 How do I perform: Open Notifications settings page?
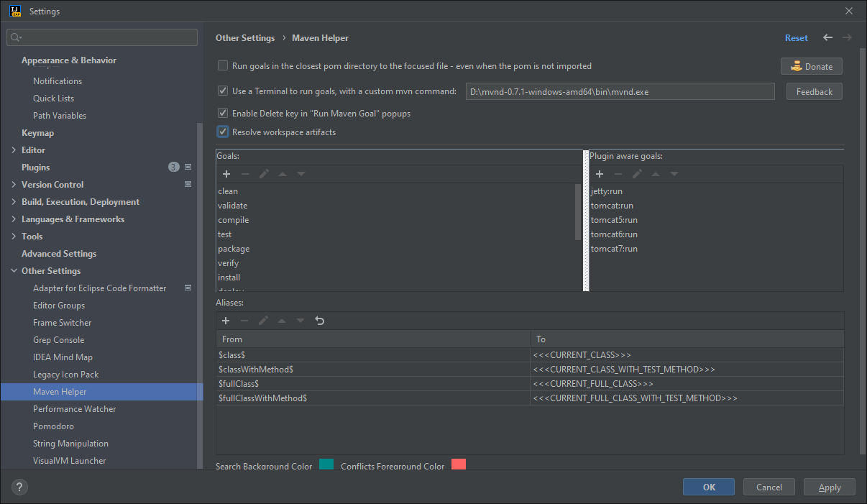[x=58, y=81]
